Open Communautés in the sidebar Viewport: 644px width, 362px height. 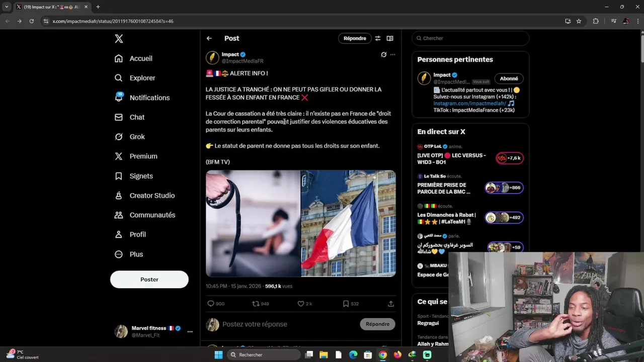(145, 215)
